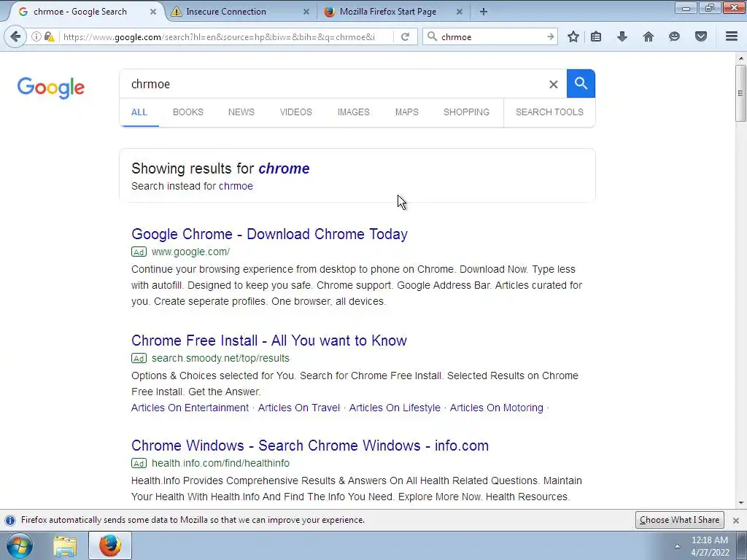This screenshot has width=747, height=560.
Task: Click health.info.com/find/healthinfo URL text
Action: [220, 463]
